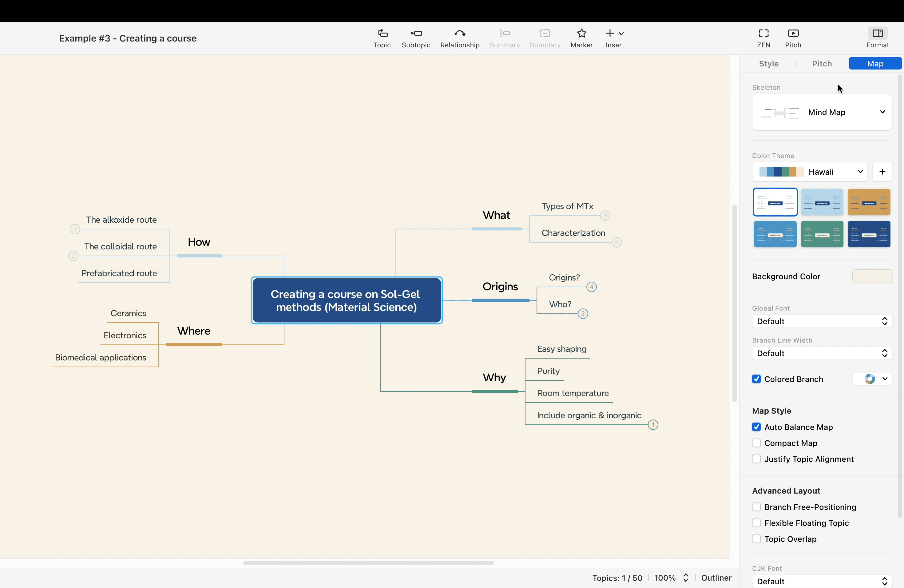The image size is (904, 588).
Task: Open the Insert plus menu
Action: (x=615, y=38)
